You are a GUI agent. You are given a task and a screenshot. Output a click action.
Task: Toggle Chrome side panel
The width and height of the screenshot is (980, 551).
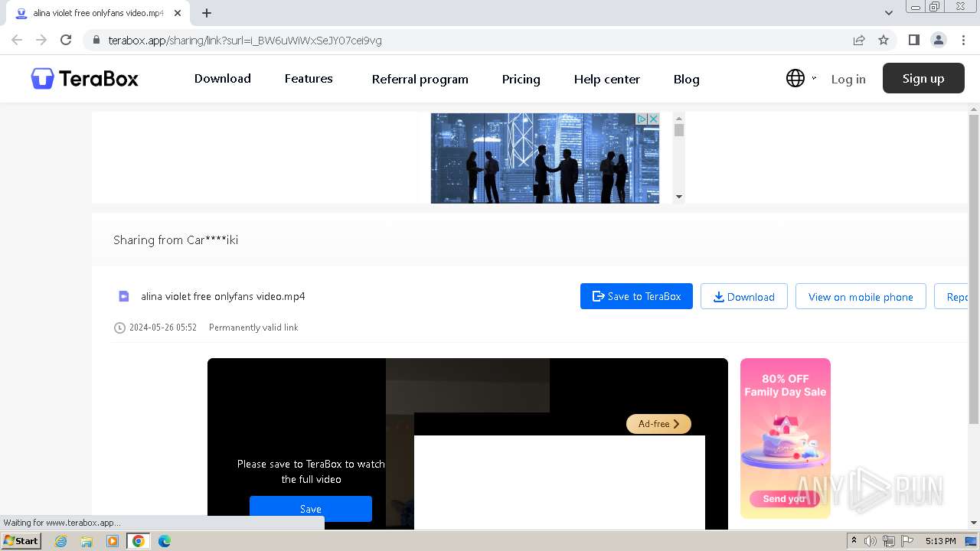[x=913, y=40]
